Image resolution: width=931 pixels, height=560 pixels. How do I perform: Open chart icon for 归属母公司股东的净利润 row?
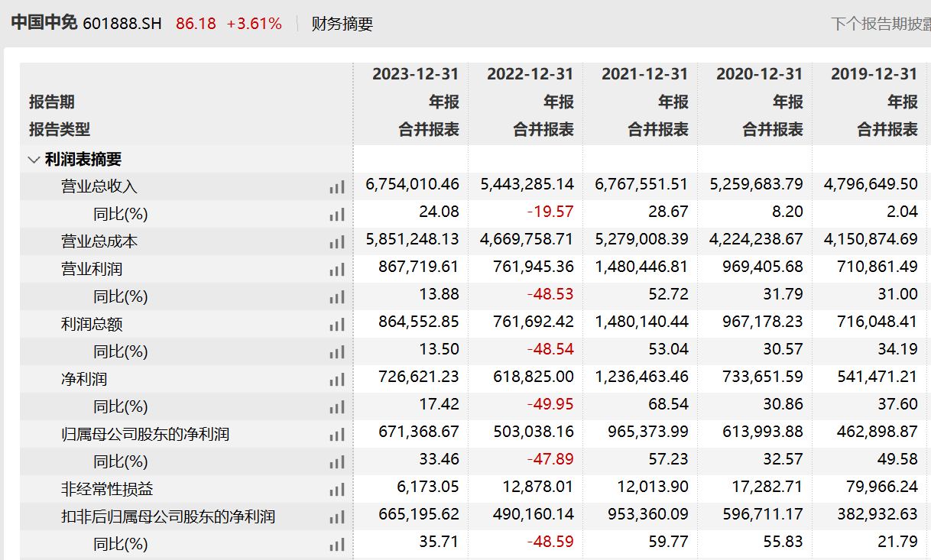[x=337, y=435]
